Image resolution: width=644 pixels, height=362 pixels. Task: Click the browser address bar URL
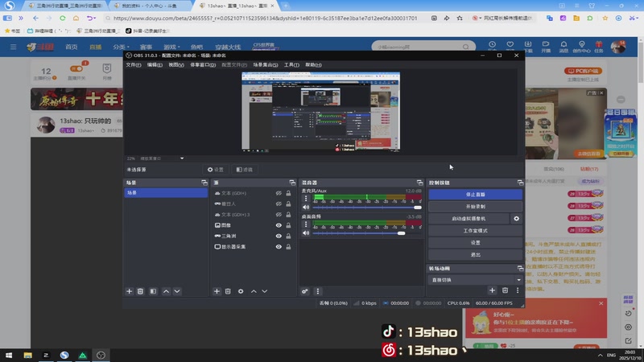pos(265,18)
